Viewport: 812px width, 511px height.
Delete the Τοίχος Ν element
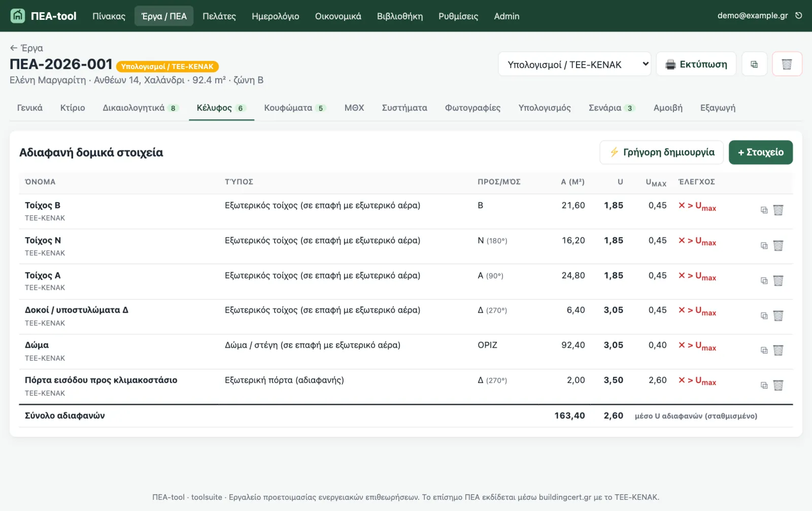coord(779,246)
